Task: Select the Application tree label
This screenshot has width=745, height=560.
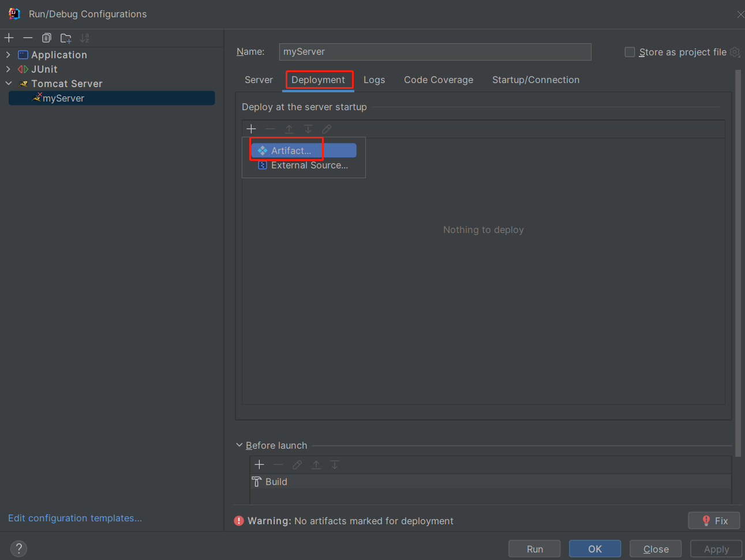Action: [x=59, y=55]
